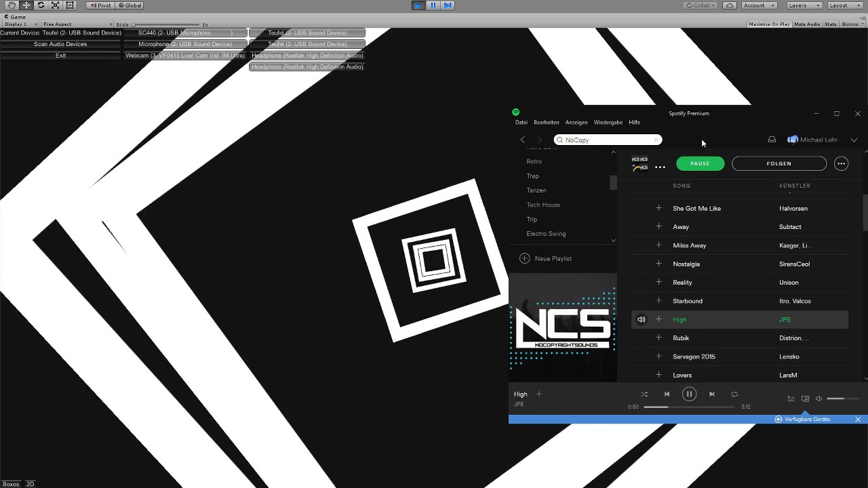Add "Nostalgia" to library with plus icon
Screen dimensions: 868x488
click(658, 264)
